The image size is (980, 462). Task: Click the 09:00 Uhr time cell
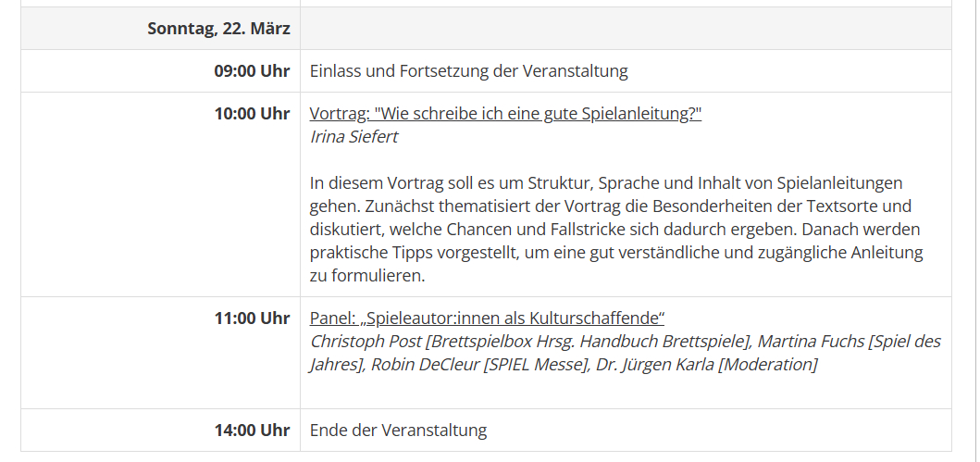tap(252, 71)
